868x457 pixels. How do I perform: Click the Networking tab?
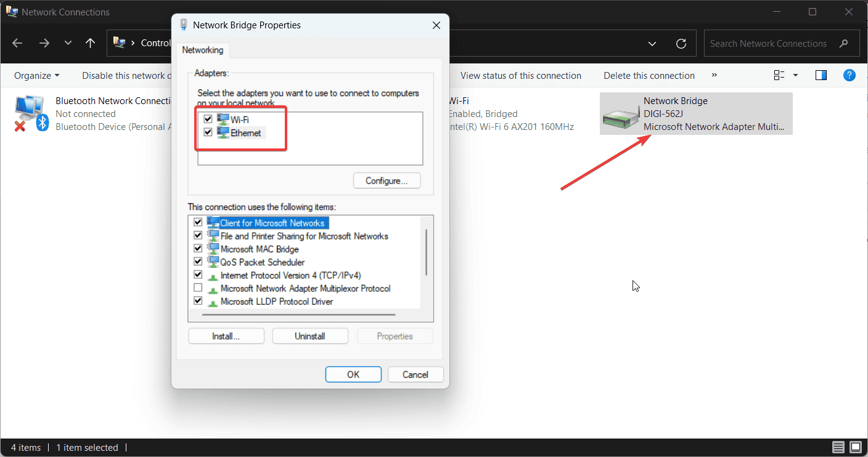pos(202,50)
